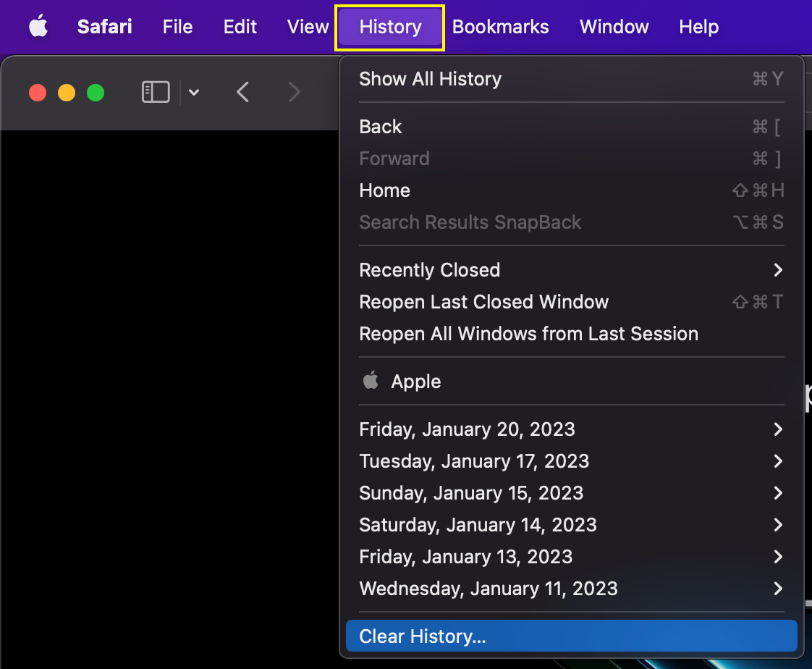Select Reopen Last Closed Window
Viewport: 812px width, 669px height.
click(571, 302)
